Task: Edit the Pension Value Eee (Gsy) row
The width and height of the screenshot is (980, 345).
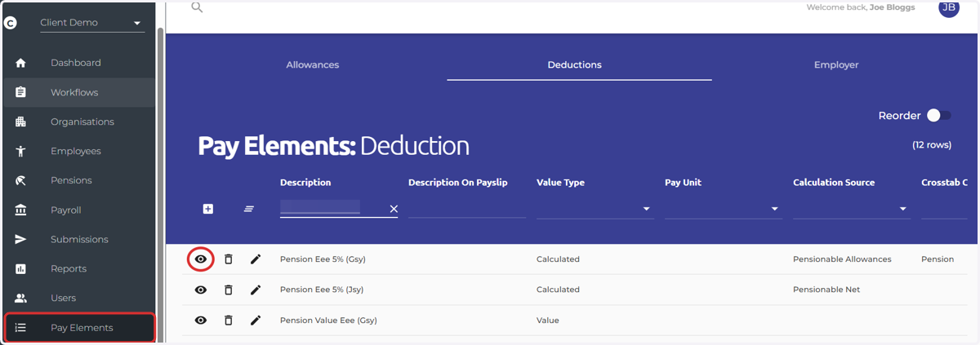Action: pos(256,321)
